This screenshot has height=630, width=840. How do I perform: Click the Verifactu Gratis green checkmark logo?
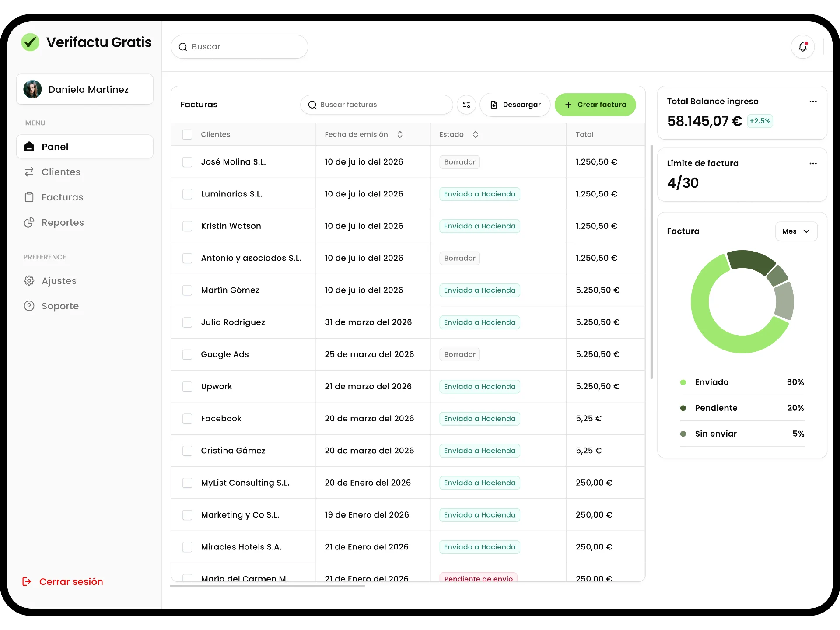coord(30,42)
